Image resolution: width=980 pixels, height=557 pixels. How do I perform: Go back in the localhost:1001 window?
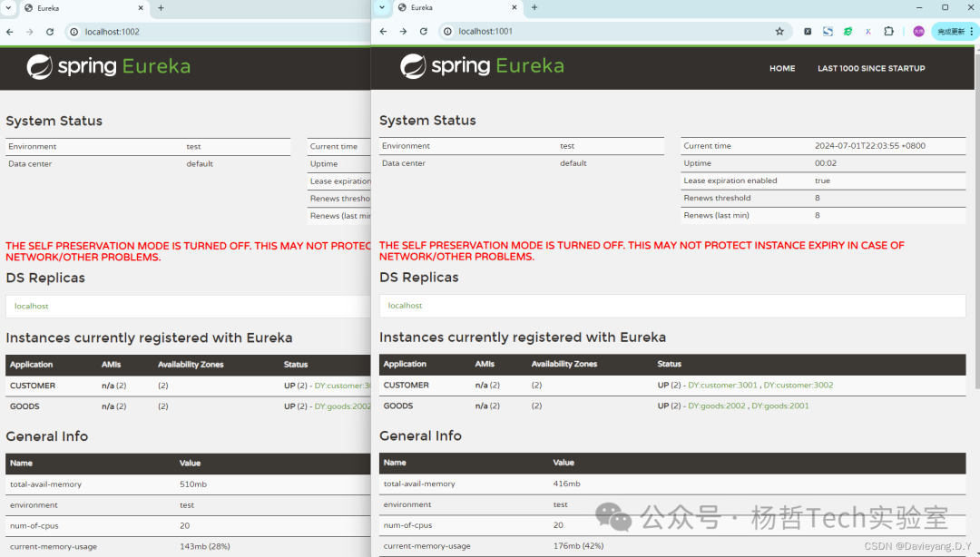[x=383, y=31]
